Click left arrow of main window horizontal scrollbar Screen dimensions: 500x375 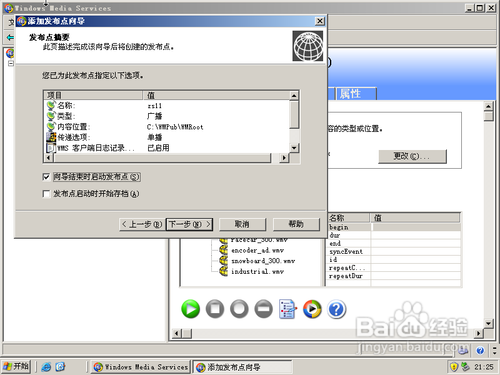(177, 333)
